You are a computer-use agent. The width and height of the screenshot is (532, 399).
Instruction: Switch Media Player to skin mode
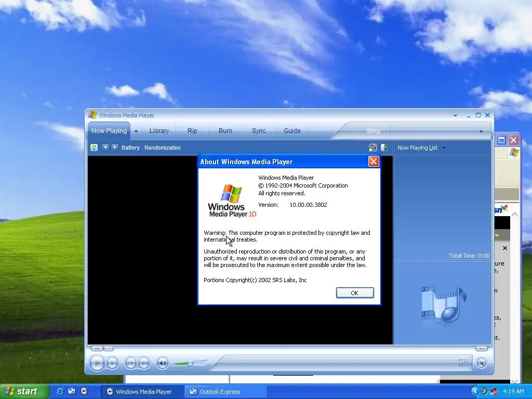tap(482, 363)
